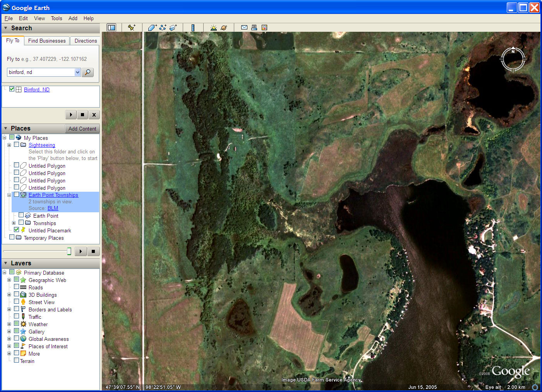Stop the Places tour playback
Viewport: 542px width, 392px height.
click(93, 251)
